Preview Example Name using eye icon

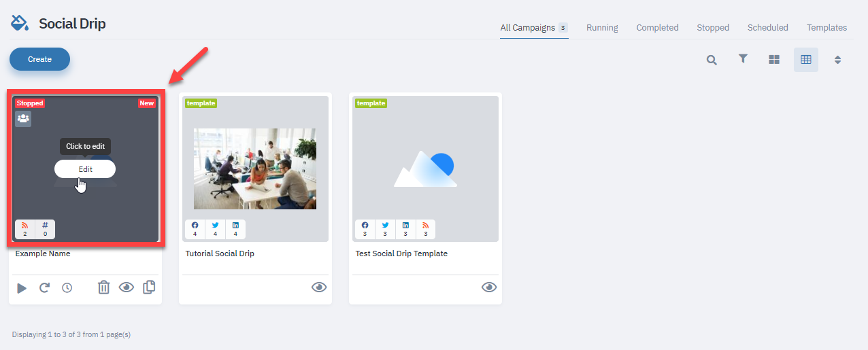click(127, 287)
